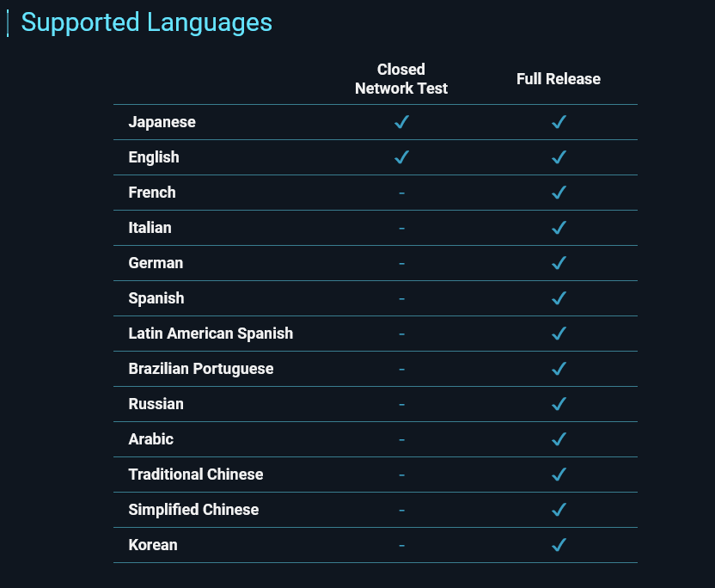The image size is (715, 588).
Task: Click the Japanese Closed Network Test checkmark
Action: [x=401, y=122]
